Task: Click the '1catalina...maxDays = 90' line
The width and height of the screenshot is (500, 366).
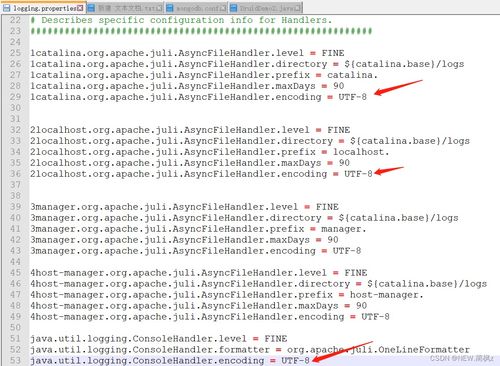Action: [x=187, y=86]
